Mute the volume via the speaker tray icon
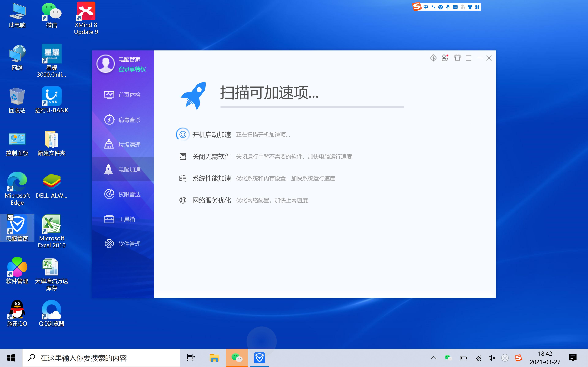This screenshot has height=367, width=588. (x=492, y=358)
